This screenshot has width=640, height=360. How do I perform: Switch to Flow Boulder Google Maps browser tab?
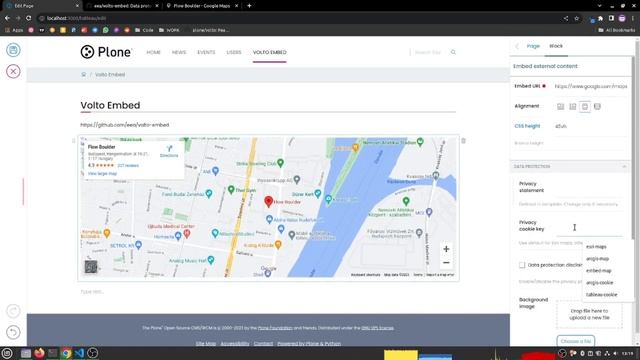pyautogui.click(x=202, y=6)
